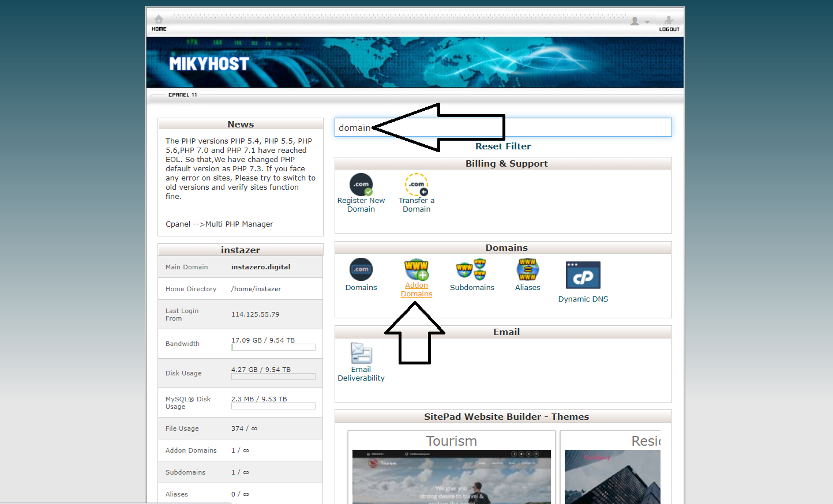Click the Addon Domains text link
833x504 pixels.
[x=416, y=289]
